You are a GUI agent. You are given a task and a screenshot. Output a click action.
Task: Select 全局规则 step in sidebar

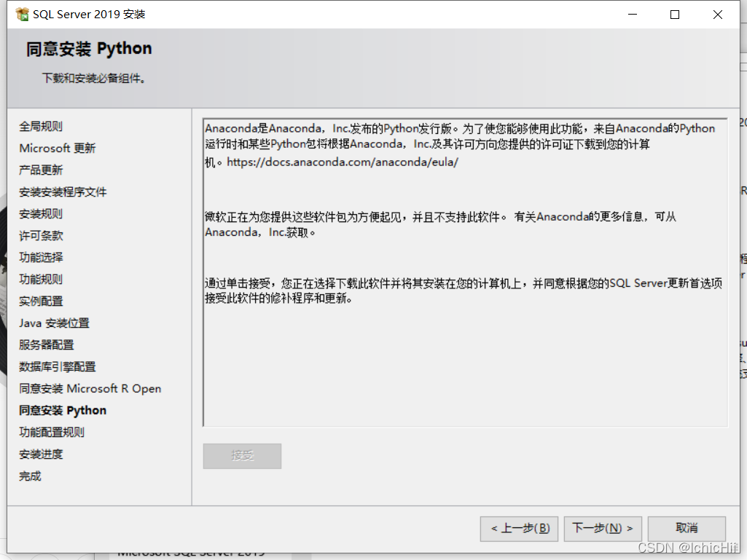[x=41, y=127]
